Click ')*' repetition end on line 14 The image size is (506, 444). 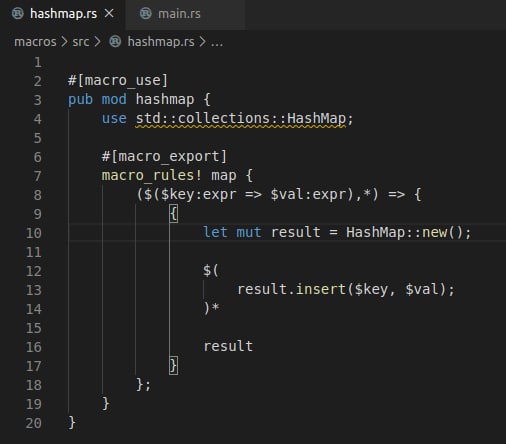(211, 308)
